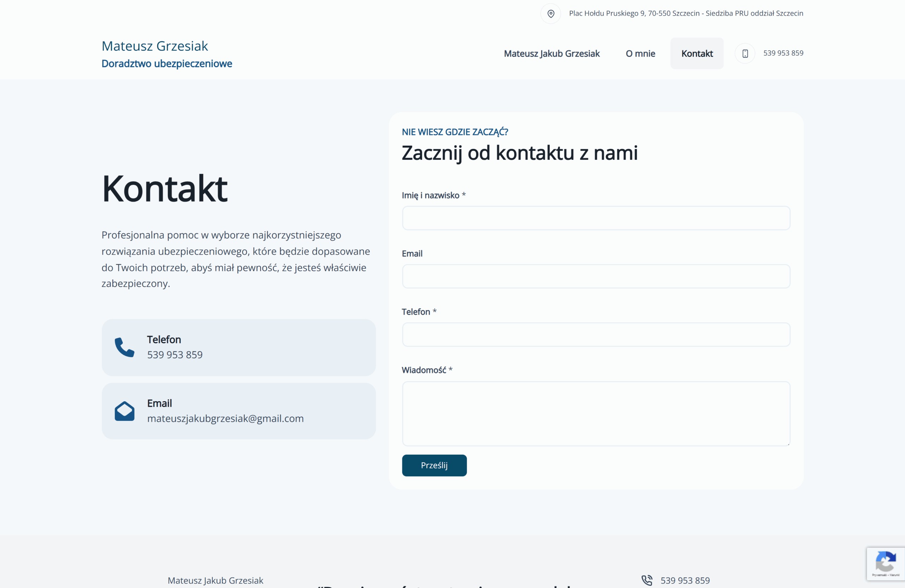905x588 pixels.
Task: Click the location pin icon in the header
Action: point(551,13)
